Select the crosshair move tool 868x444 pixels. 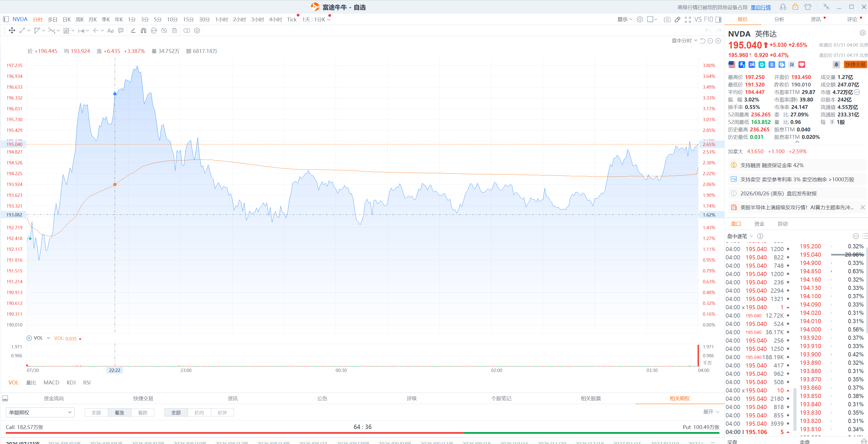[12, 31]
